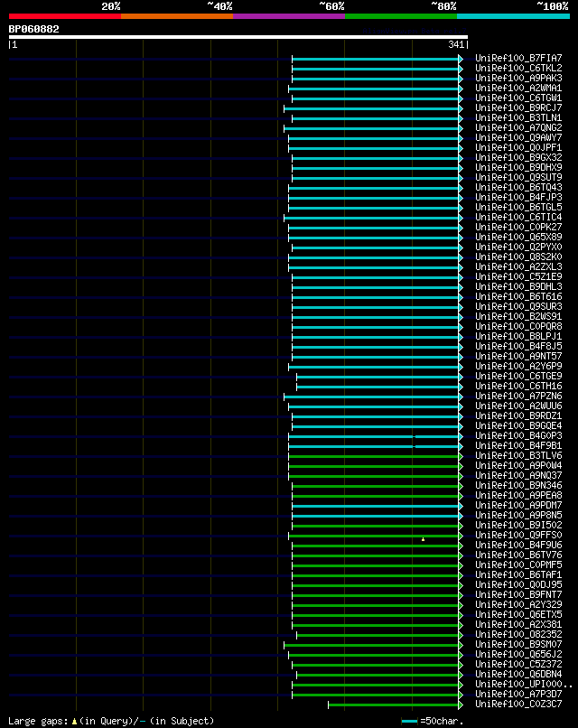
Task: Click the cyan alignment bar for UniRef100_A9PDM7
Action: tap(376, 507)
